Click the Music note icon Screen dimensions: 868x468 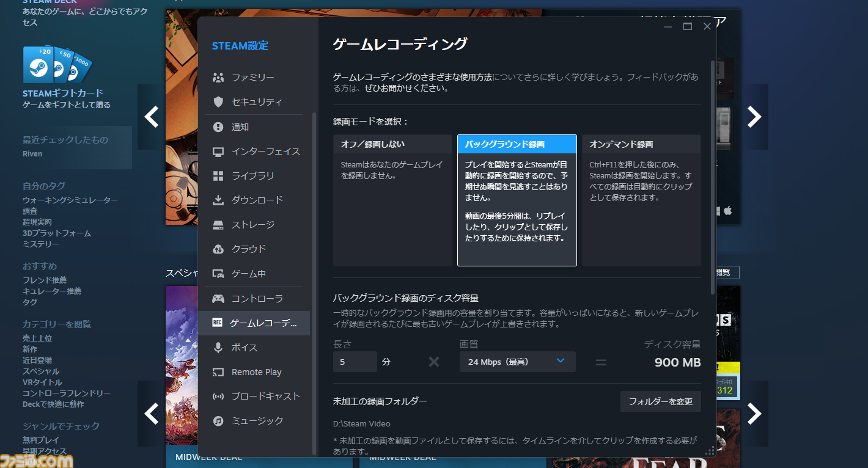point(218,421)
